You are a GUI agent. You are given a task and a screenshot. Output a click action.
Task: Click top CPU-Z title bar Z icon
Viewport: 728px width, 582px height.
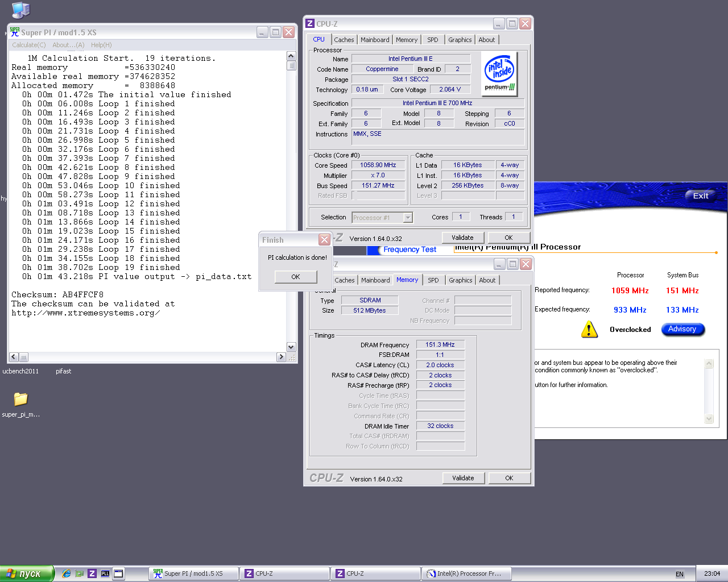310,24
